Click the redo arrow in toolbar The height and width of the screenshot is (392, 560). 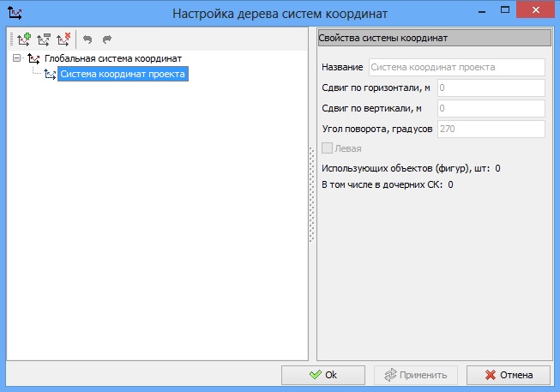point(107,39)
